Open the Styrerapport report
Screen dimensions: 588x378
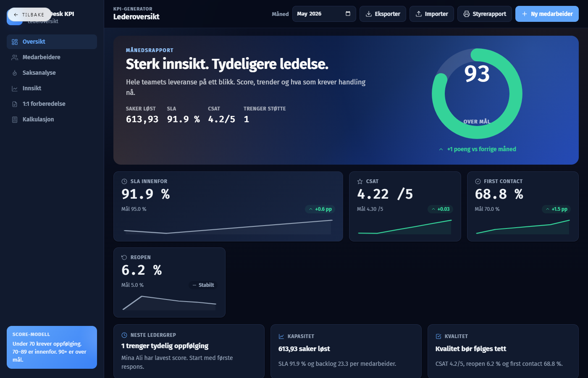pyautogui.click(x=485, y=14)
